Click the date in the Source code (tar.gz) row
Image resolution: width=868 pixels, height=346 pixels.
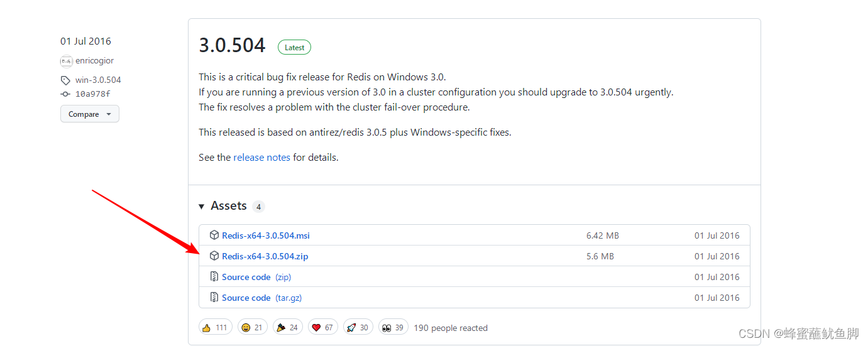[717, 298]
